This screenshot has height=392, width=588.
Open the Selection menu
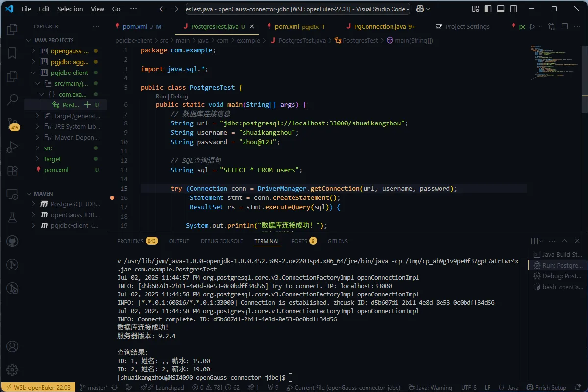click(x=70, y=9)
